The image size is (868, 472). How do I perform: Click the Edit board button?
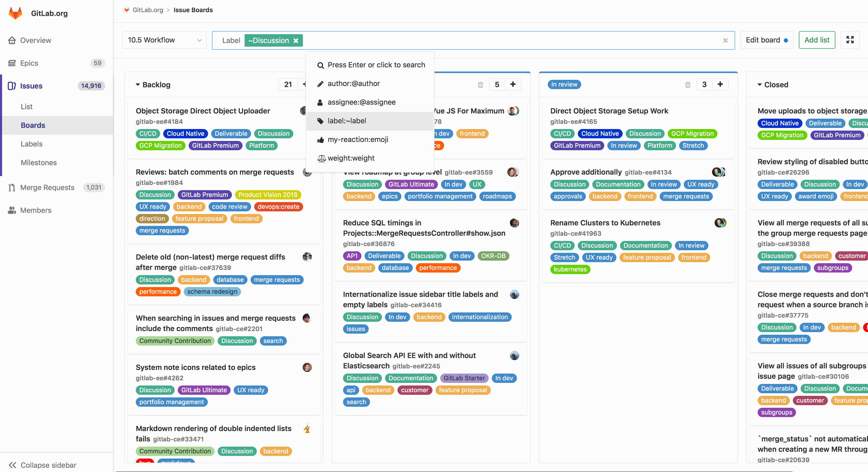[767, 40]
